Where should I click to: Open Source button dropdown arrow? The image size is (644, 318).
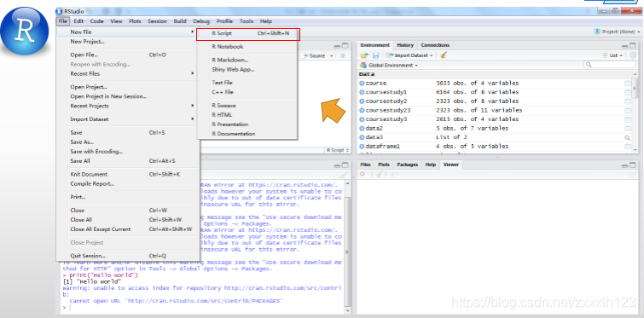(x=332, y=55)
